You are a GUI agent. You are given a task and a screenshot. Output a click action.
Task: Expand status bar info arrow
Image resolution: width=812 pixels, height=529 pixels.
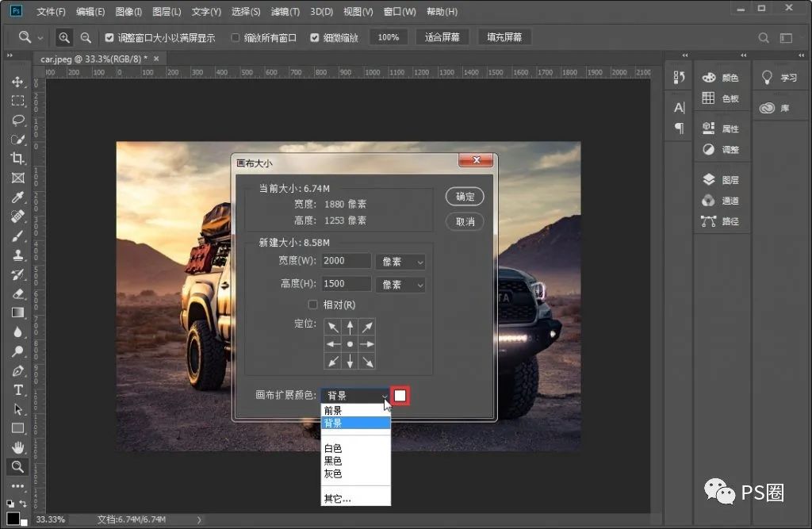(199, 519)
